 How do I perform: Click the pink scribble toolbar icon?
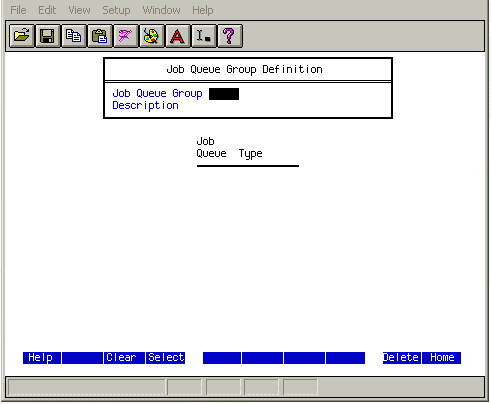coord(126,36)
